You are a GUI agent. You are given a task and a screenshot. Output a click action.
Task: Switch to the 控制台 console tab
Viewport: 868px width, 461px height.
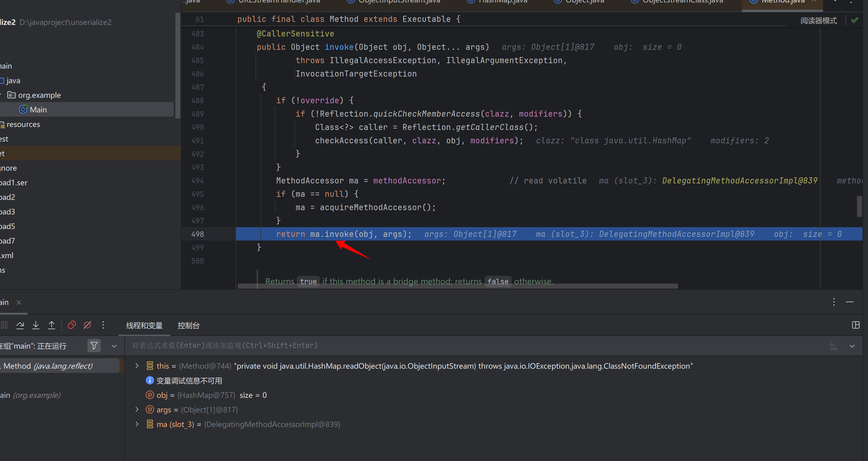click(188, 326)
